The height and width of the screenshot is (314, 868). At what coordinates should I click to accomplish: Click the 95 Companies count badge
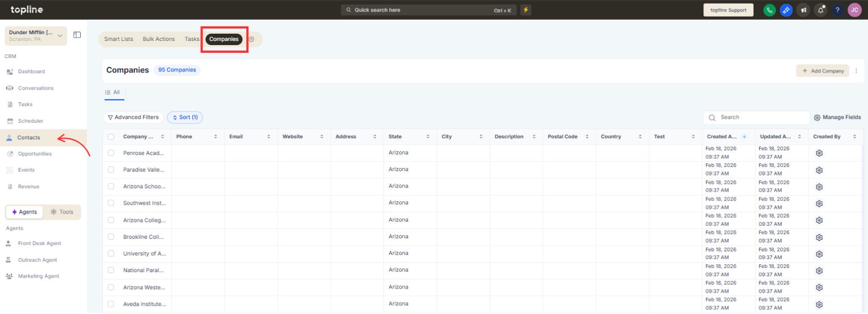177,70
